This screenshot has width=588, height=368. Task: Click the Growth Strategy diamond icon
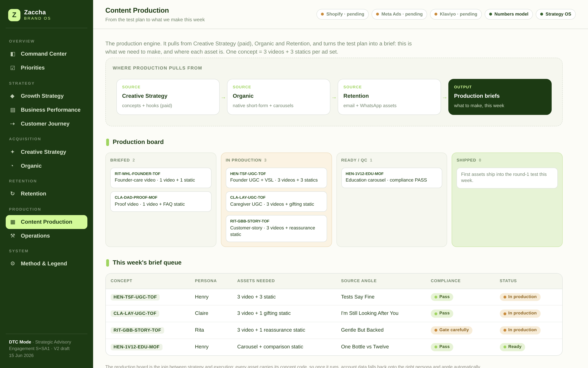pos(12,96)
